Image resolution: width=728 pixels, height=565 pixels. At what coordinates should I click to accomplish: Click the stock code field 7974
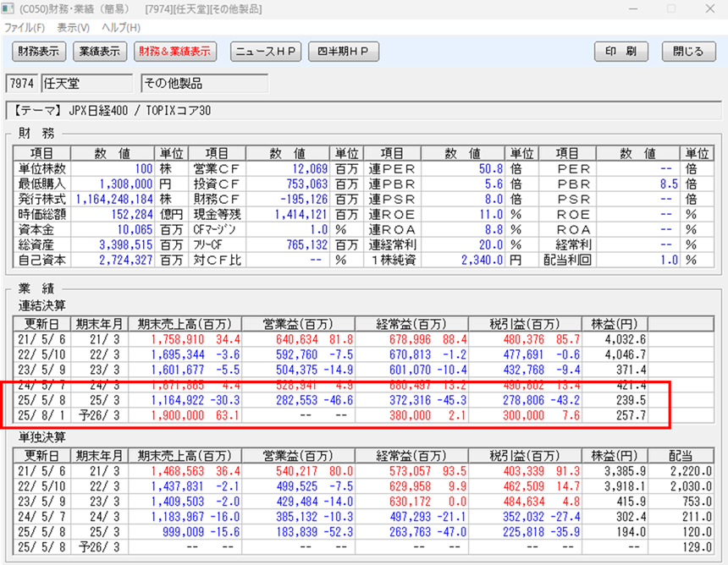pyautogui.click(x=22, y=84)
